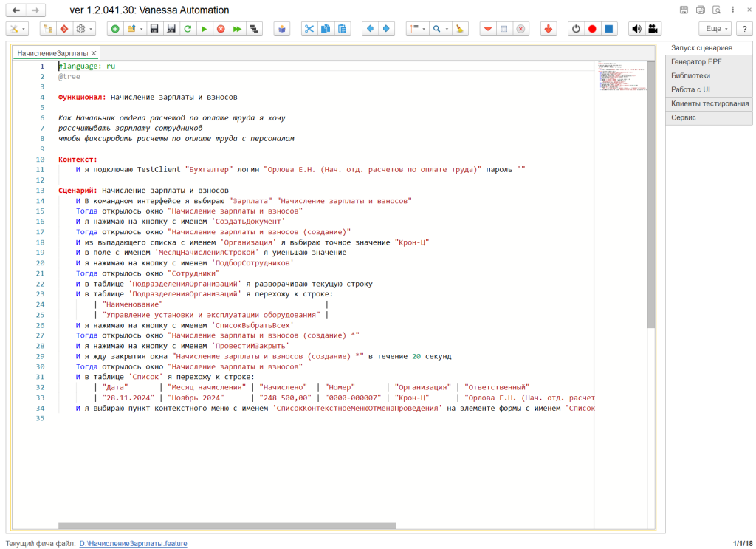Click the green plus new file icon

pyautogui.click(x=115, y=29)
